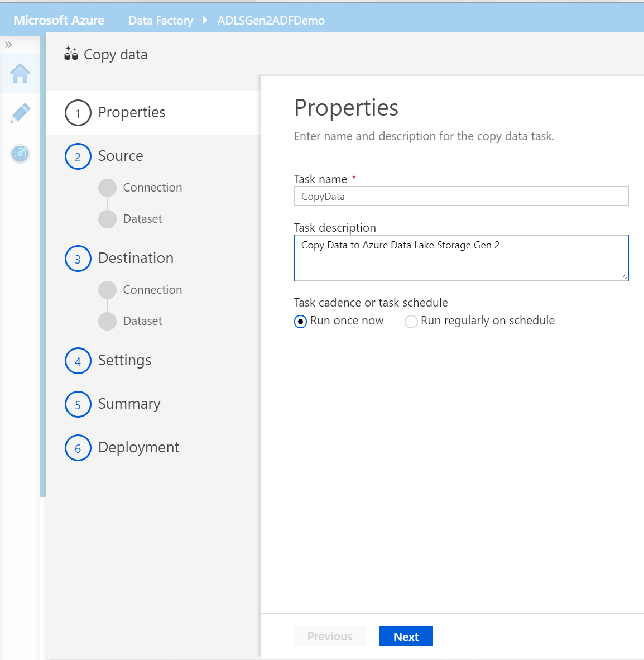Open Data Factory from the breadcrumb

161,20
